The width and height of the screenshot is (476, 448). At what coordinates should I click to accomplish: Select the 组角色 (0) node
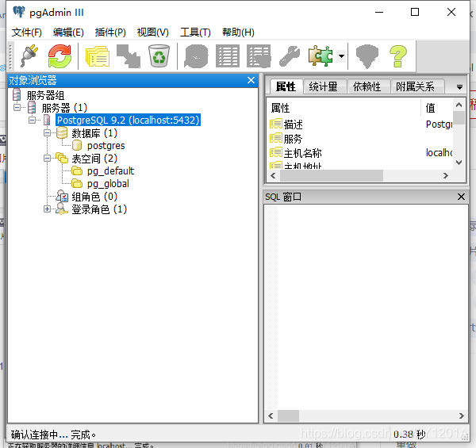click(94, 197)
